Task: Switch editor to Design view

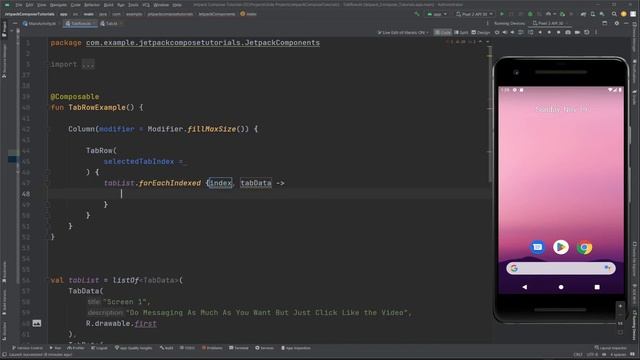Action: (x=480, y=33)
